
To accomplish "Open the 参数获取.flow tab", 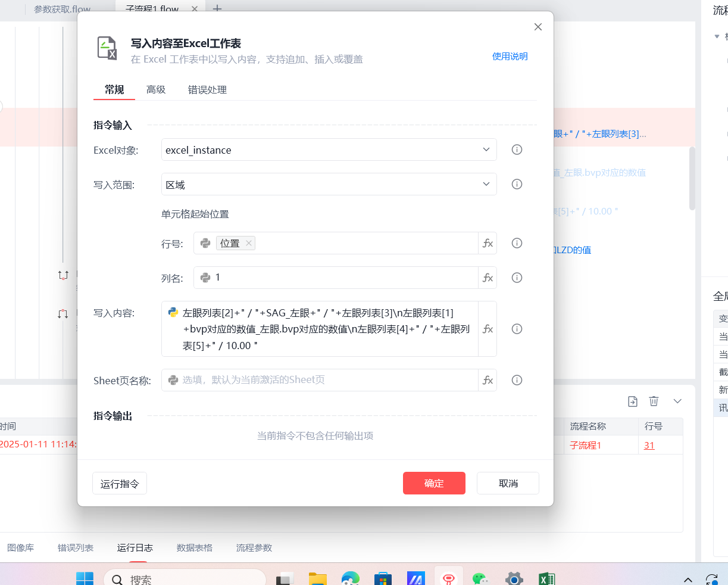I will [x=63, y=10].
